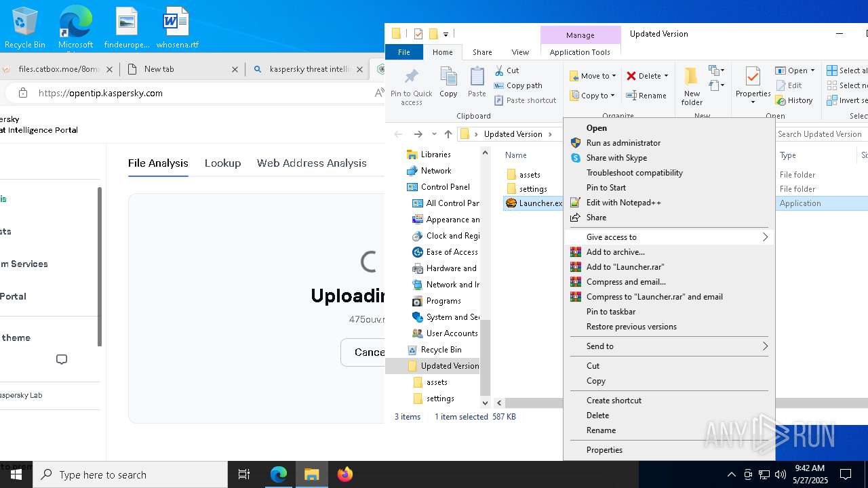Image resolution: width=868 pixels, height=488 pixels.
Task: Select Edit with Notepad++
Action: coord(669,203)
